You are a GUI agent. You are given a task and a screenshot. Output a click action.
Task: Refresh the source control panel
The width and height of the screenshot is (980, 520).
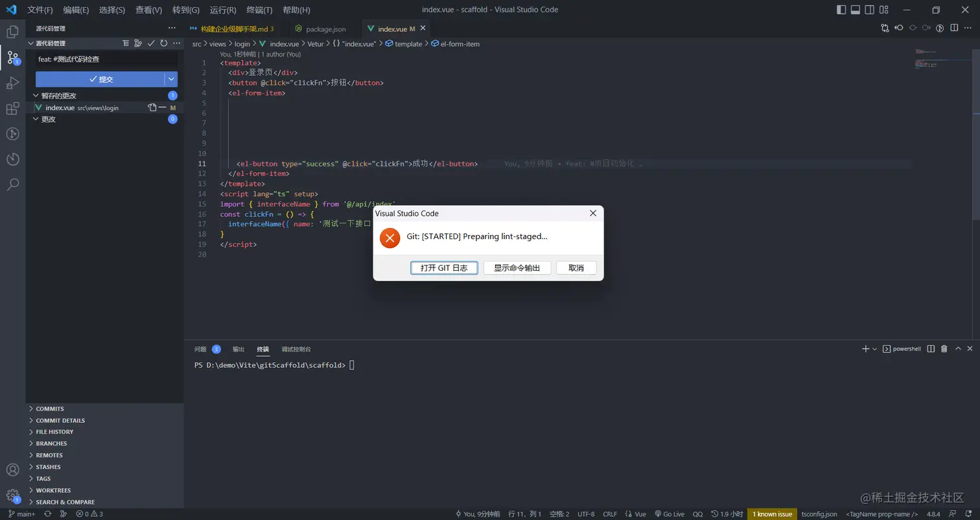tap(163, 43)
